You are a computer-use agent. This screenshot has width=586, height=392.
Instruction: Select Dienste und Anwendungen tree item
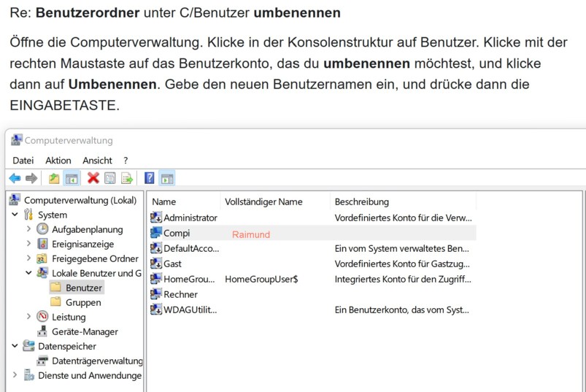pos(90,375)
